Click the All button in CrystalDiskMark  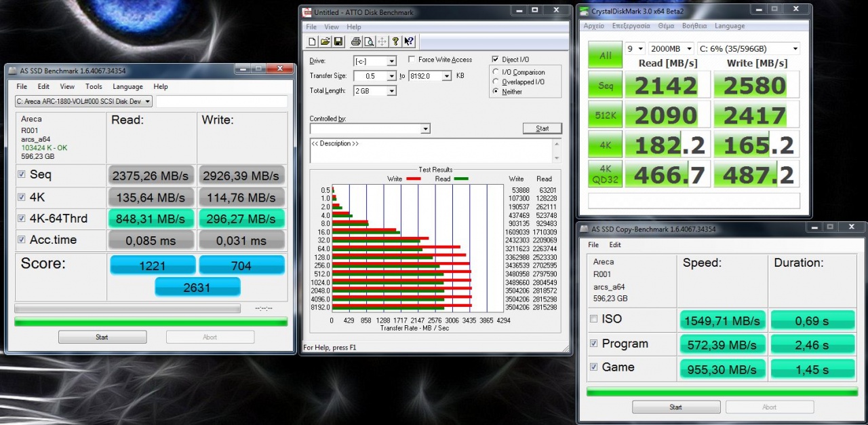605,56
